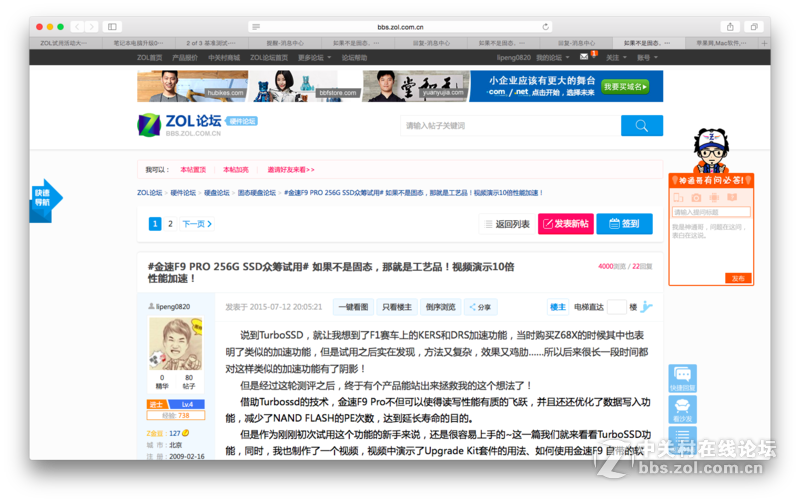The height and width of the screenshot is (502, 800).
Task: Open the 快捷导航 arrow on left edge
Action: [x=46, y=199]
